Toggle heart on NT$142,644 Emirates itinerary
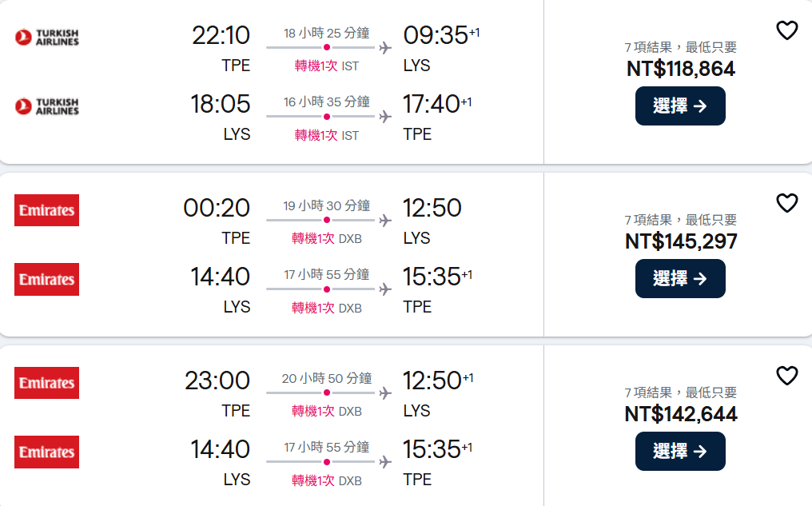 point(787,376)
